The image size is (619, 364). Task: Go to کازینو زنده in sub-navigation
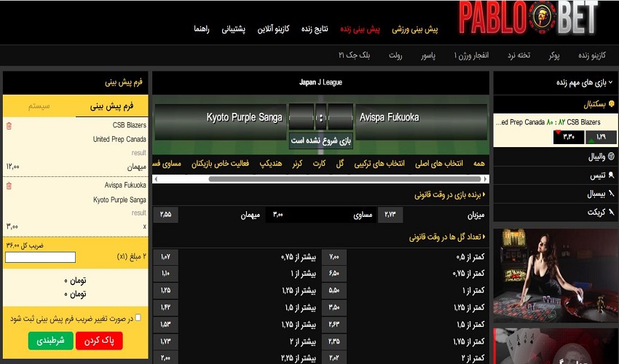click(592, 55)
